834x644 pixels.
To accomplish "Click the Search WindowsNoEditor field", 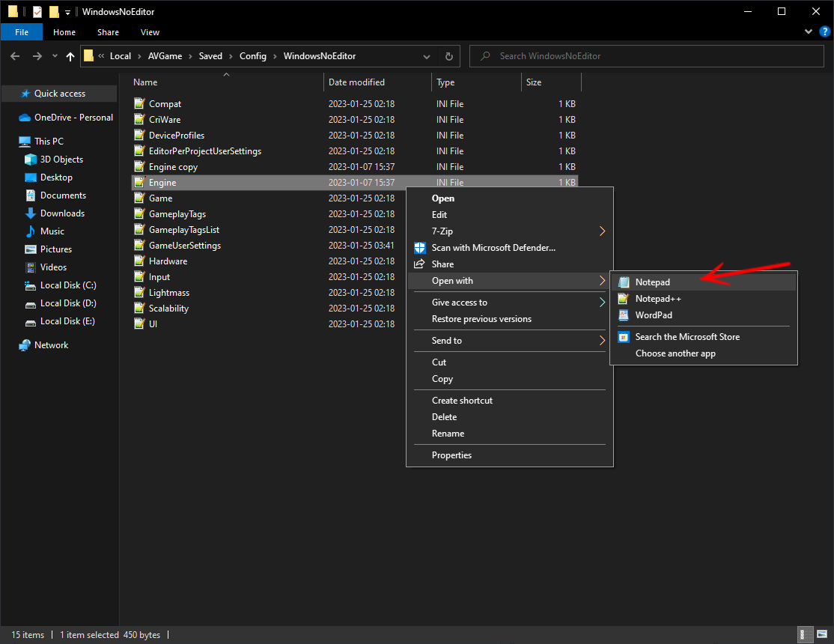I will [x=647, y=56].
